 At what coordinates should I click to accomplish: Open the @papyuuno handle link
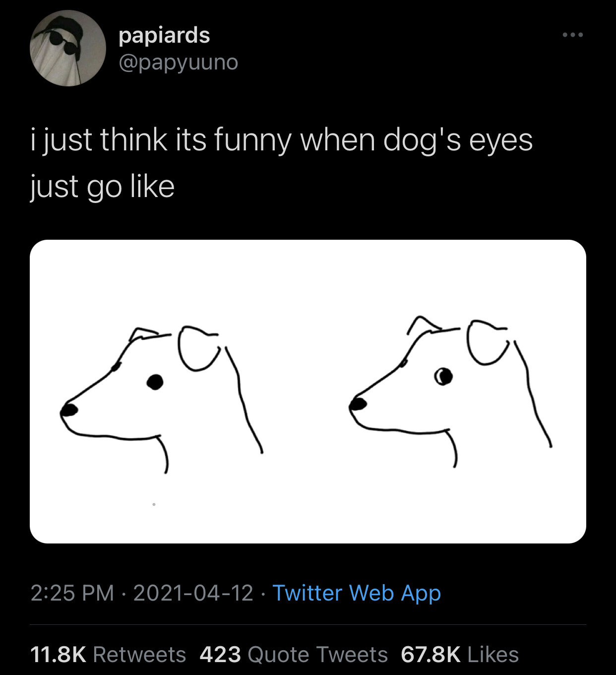click(x=179, y=63)
